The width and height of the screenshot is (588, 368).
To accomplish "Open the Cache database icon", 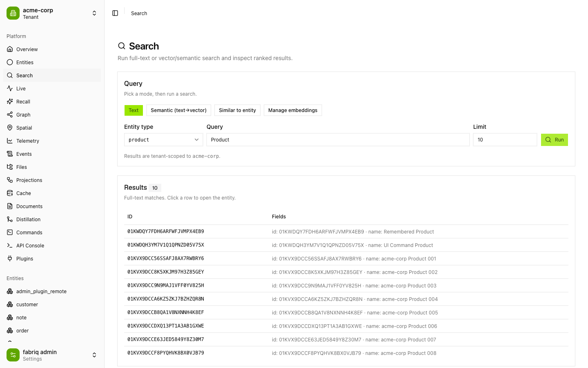I will click(10, 193).
